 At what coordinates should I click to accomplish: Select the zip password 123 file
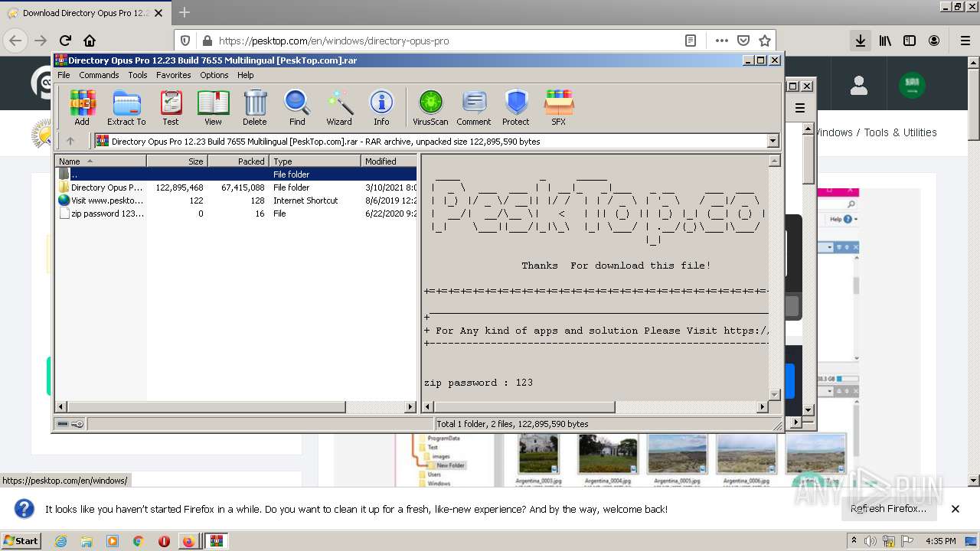pyautogui.click(x=236, y=214)
